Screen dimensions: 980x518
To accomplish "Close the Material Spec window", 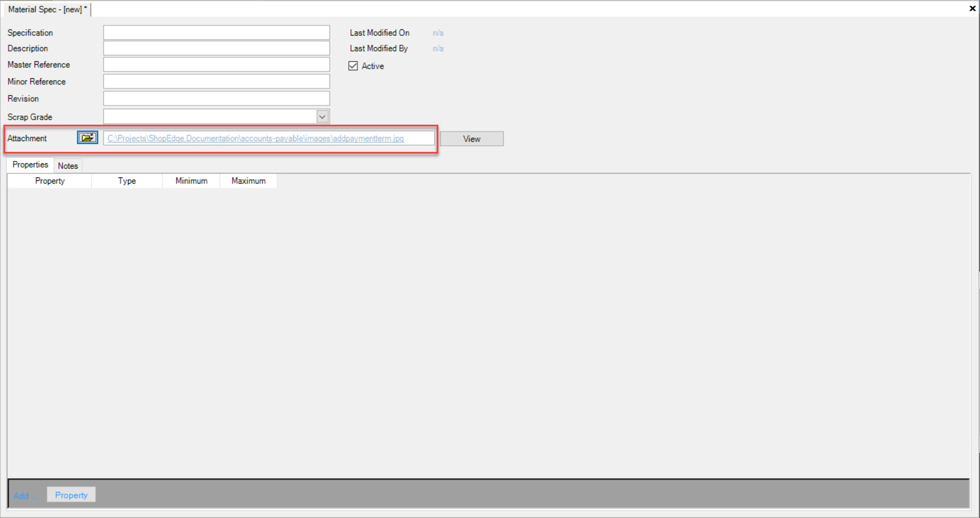I will [x=972, y=9].
